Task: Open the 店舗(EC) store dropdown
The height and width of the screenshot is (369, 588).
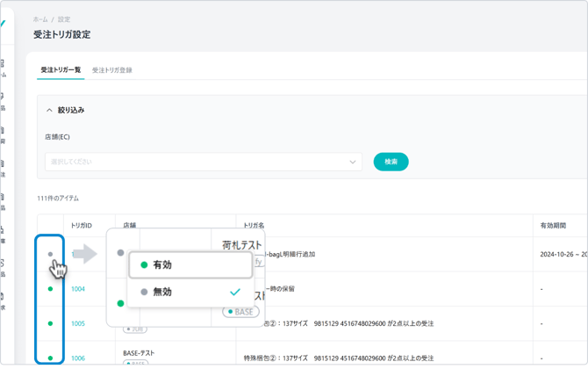Action: pyautogui.click(x=203, y=162)
